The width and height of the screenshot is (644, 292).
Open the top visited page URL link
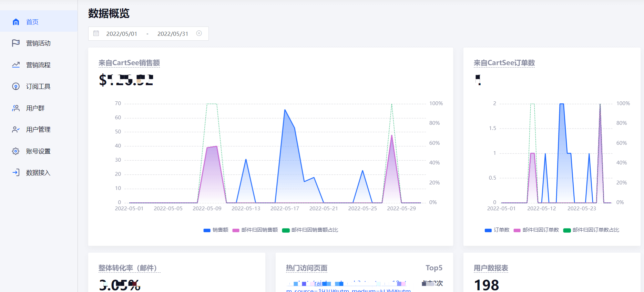click(x=348, y=287)
